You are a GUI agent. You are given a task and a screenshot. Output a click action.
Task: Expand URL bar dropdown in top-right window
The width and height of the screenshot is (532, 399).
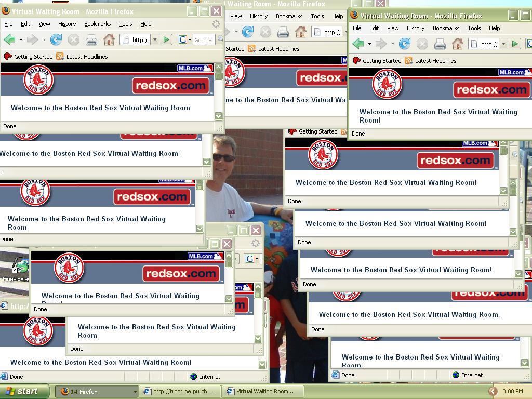[503, 44]
